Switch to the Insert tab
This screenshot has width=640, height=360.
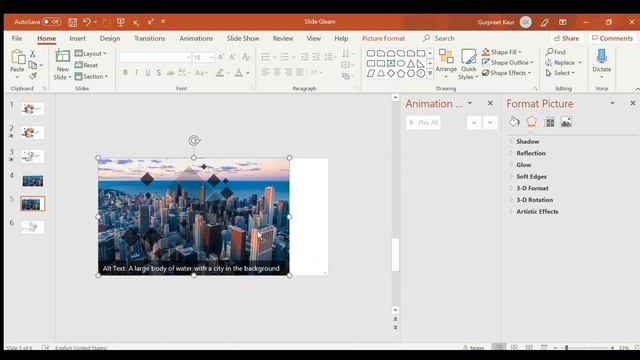tap(78, 38)
